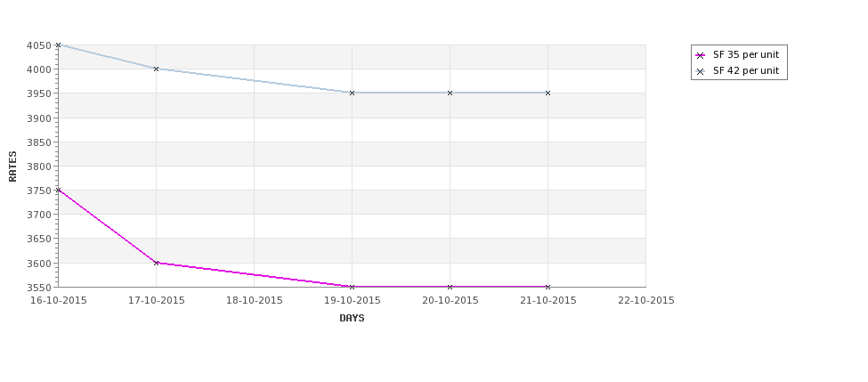Click SF 42 data point on 19-10-2015
Viewport: 868px width, 382px height.
pos(352,93)
